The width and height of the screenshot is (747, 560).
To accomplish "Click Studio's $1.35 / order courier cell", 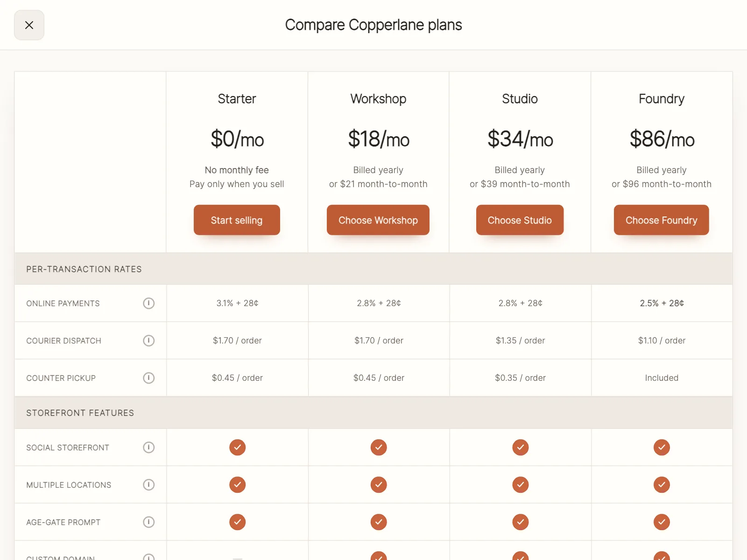I will tap(520, 341).
